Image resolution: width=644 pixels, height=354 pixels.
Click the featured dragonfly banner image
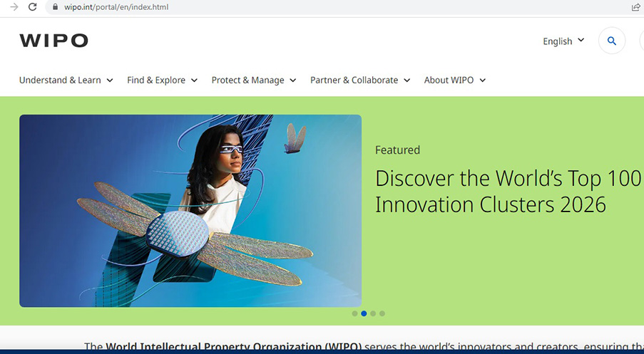[x=190, y=211]
